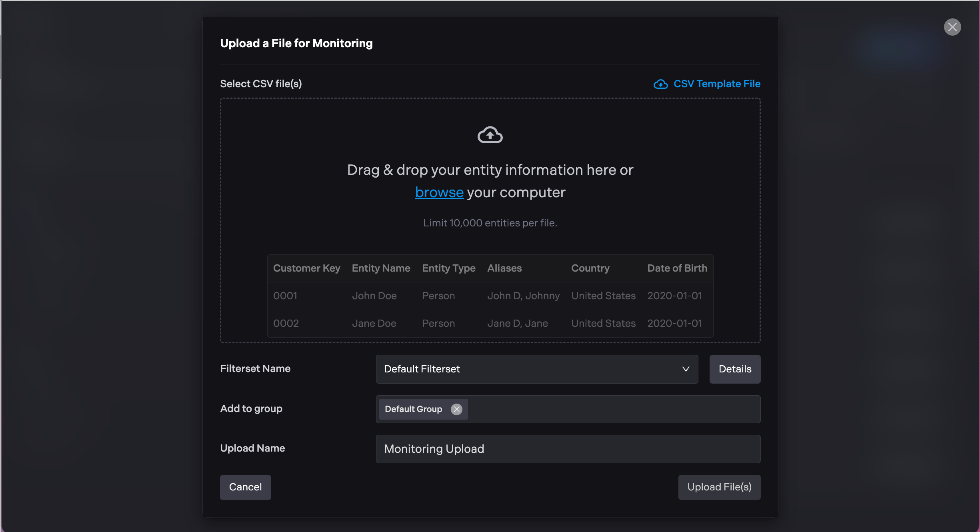This screenshot has height=532, width=980.
Task: Click the Cancel button
Action: point(245,487)
